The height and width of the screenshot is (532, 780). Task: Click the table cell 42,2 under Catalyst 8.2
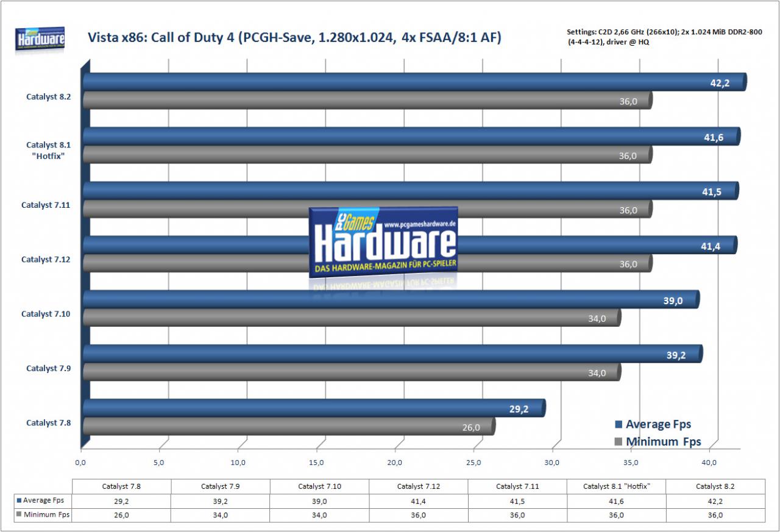[714, 500]
